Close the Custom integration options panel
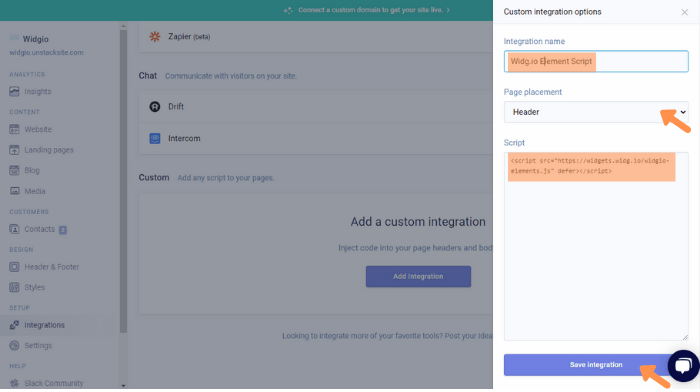 click(684, 12)
